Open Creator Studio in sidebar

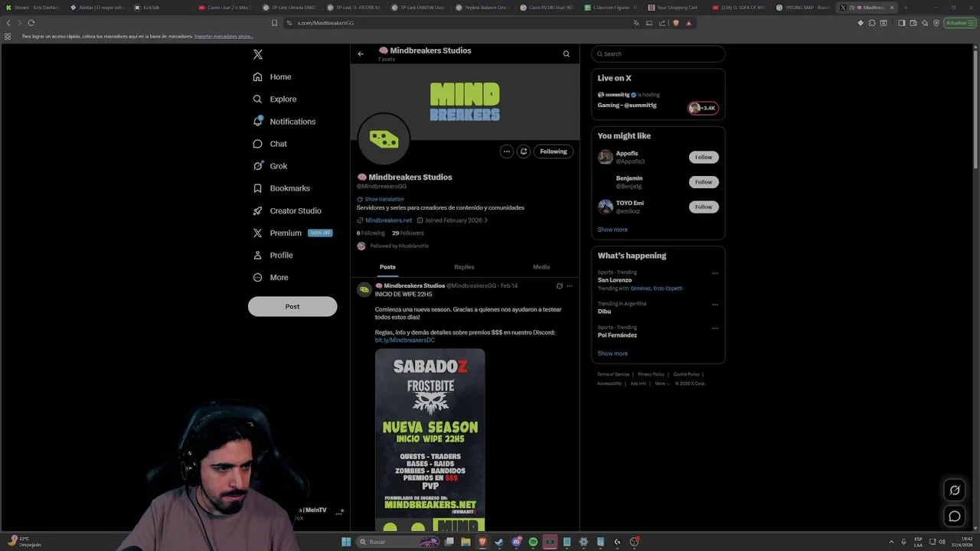click(x=287, y=210)
